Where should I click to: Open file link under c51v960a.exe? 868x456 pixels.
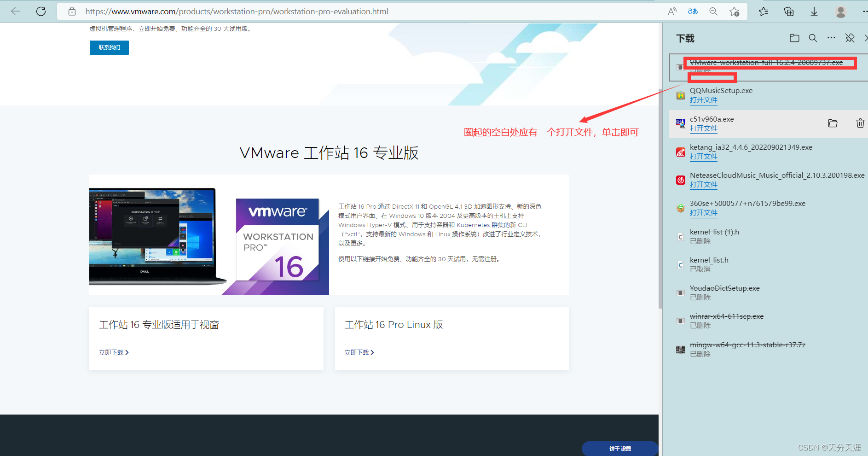(703, 129)
